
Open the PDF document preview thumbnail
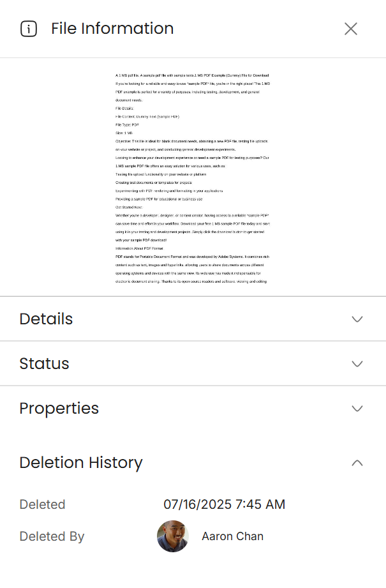click(x=193, y=177)
